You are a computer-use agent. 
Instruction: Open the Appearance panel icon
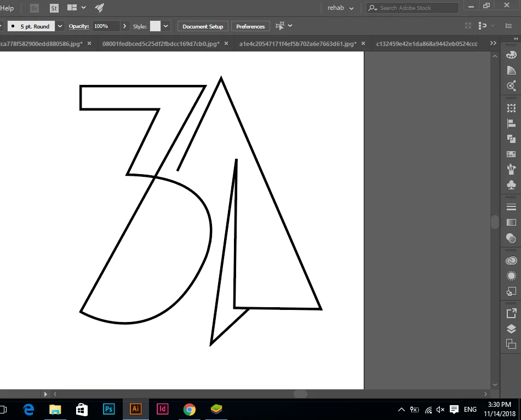point(511,276)
